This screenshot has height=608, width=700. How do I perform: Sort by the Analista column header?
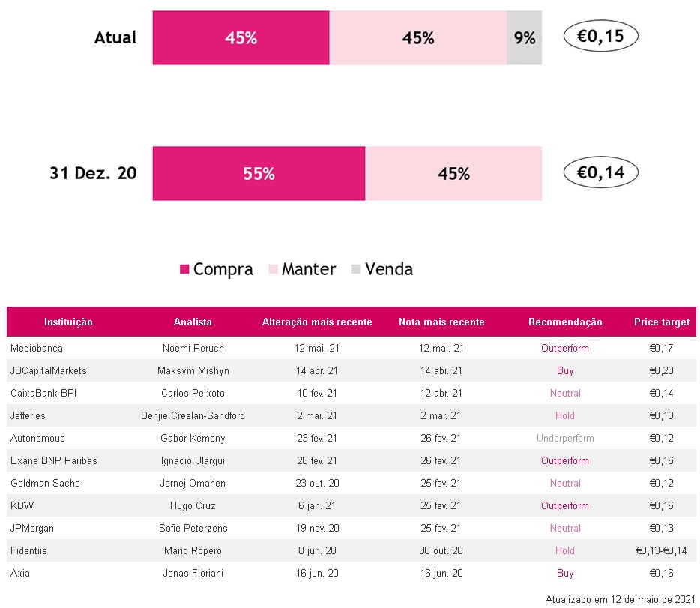(193, 322)
